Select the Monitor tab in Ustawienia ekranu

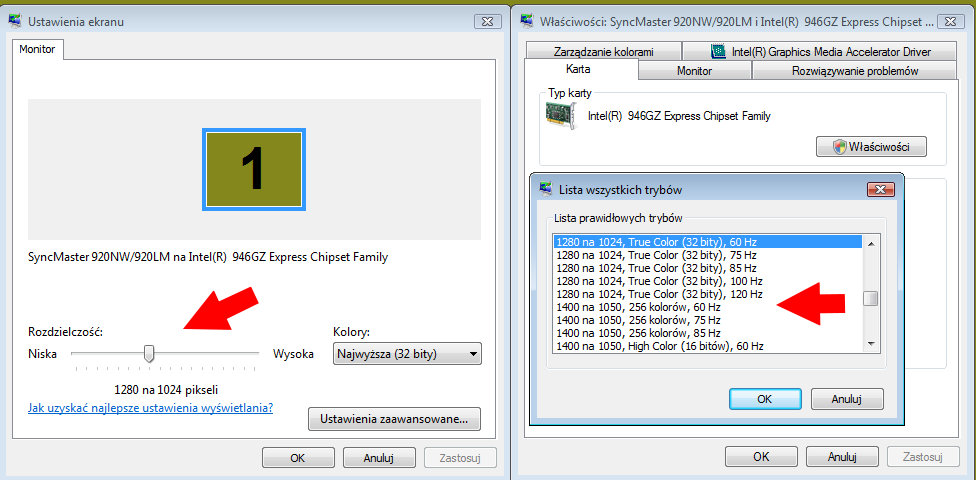click(x=37, y=49)
